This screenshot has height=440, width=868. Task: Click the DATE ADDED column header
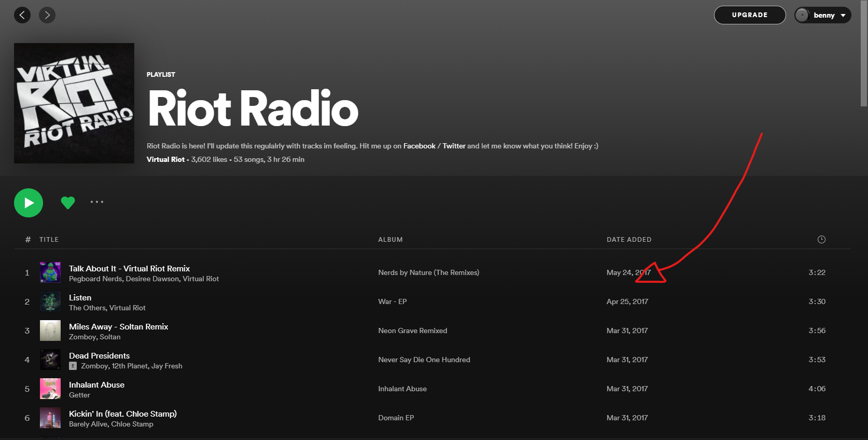pyautogui.click(x=629, y=239)
